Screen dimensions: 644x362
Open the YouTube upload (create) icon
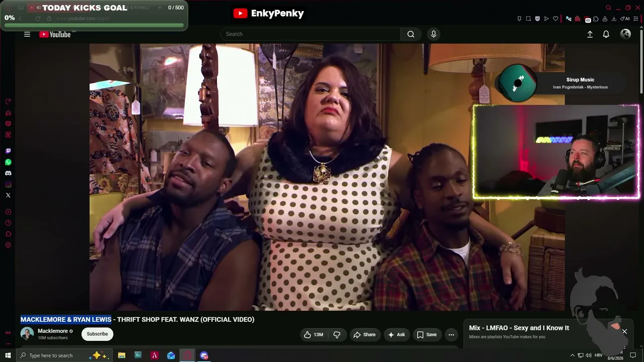590,34
